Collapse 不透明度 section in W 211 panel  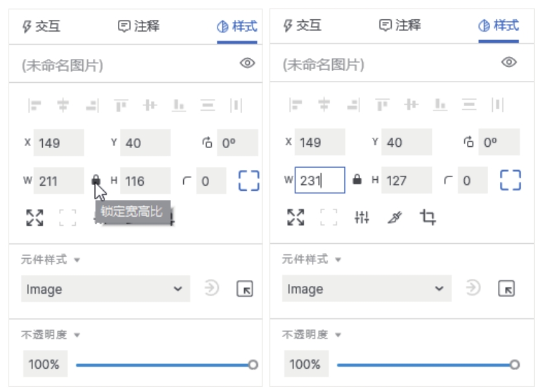[x=49, y=335]
